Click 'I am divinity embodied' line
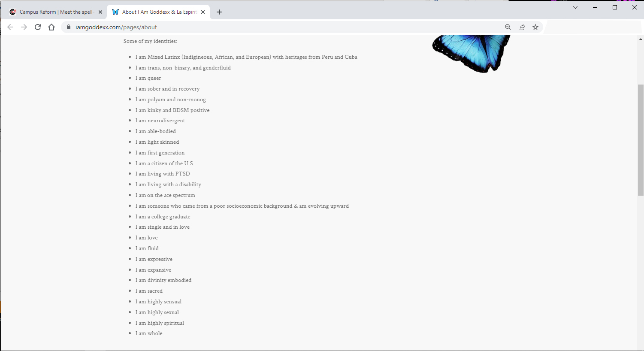644x351 pixels. click(163, 280)
